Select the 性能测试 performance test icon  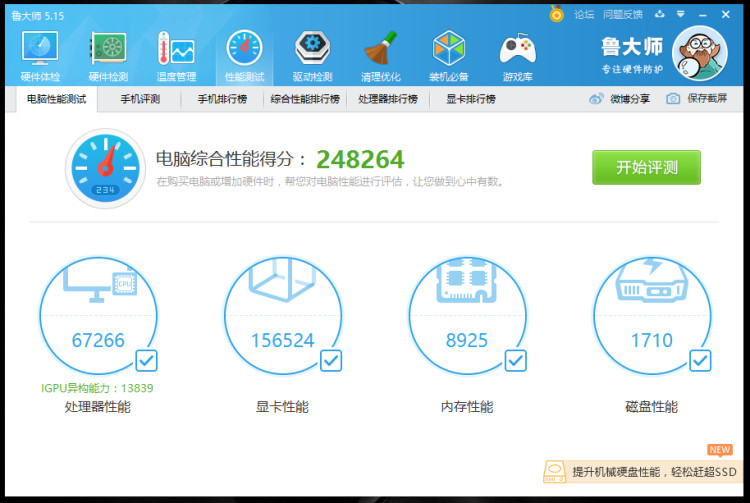[244, 48]
